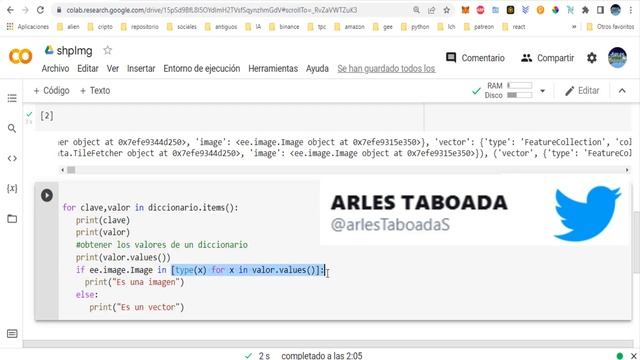Screen dimensions: 640x360
Task: Click Se han guardado todos los link
Action: [x=386, y=69]
